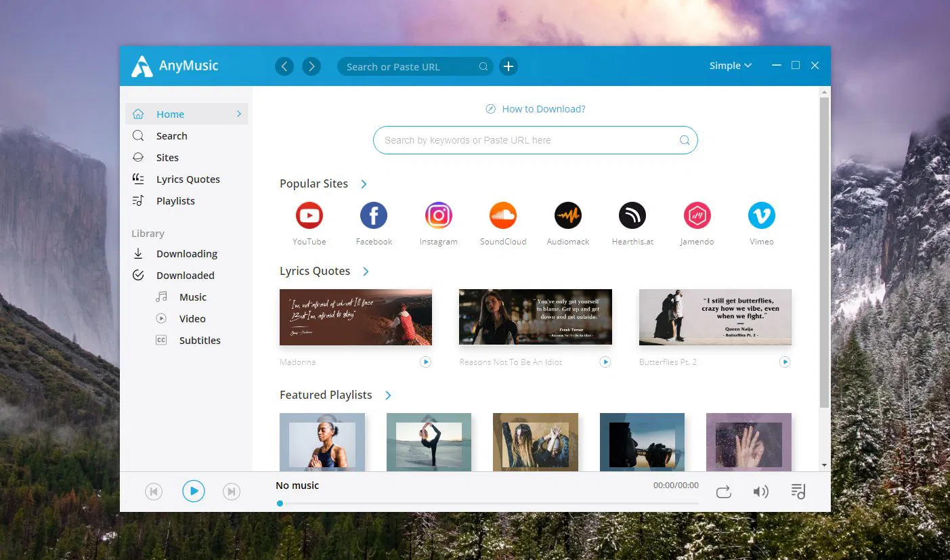This screenshot has height=560, width=950.
Task: Open the trumpet player playlist thumbnail
Action: tap(642, 442)
